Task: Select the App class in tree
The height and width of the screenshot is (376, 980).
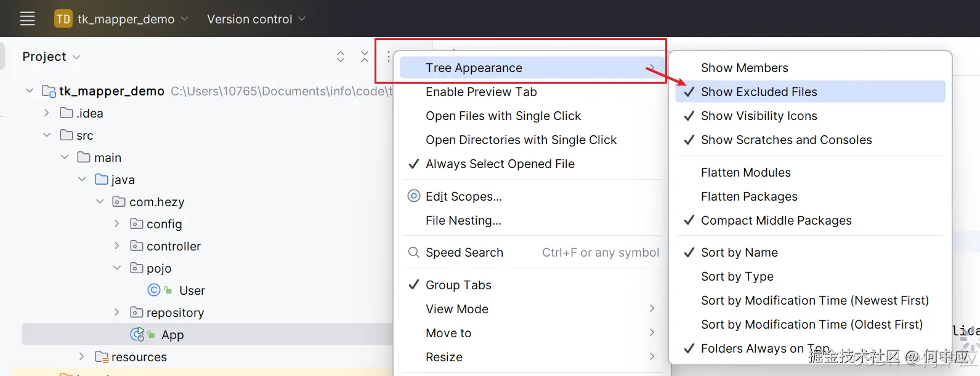Action: coord(172,335)
